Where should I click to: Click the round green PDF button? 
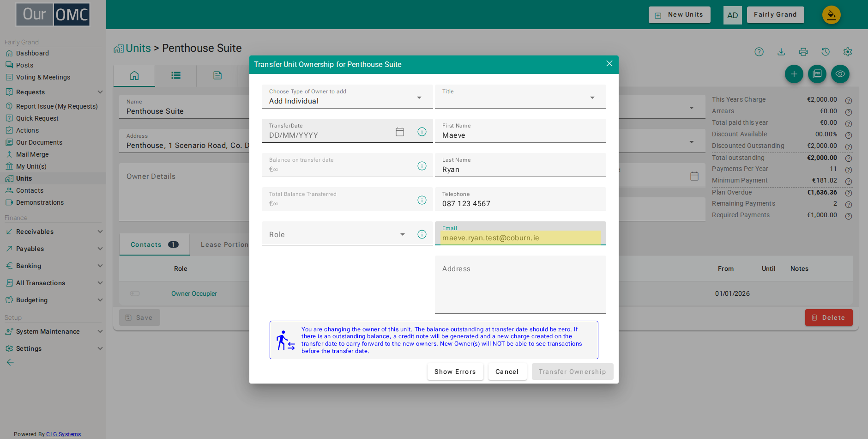[x=817, y=74]
